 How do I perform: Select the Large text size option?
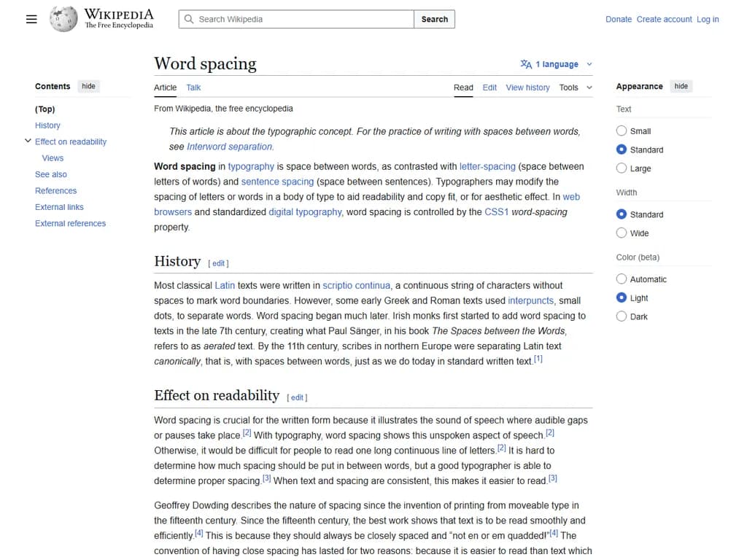622,168
